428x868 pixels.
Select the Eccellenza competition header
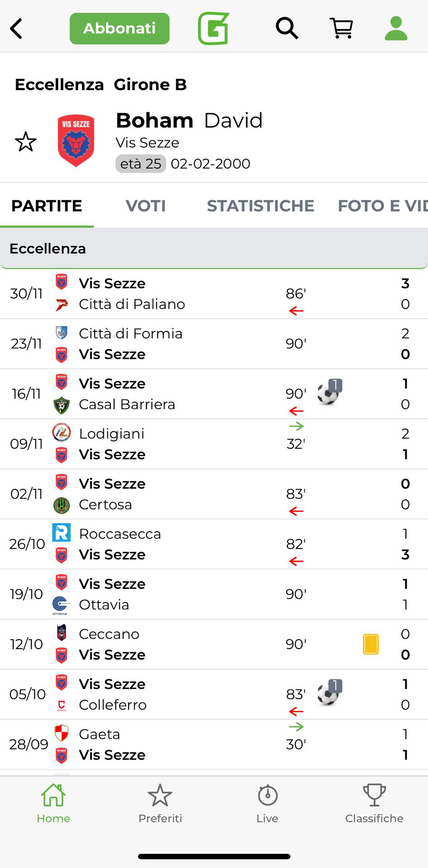click(x=214, y=248)
